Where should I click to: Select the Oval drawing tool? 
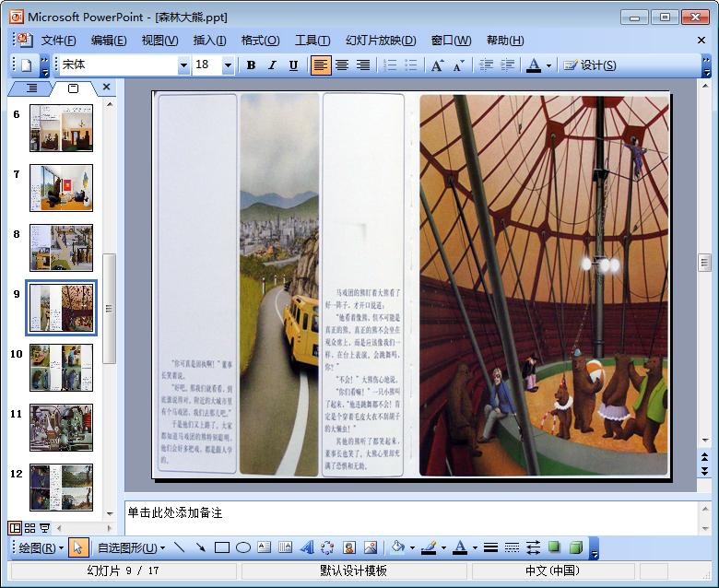pyautogui.click(x=243, y=547)
